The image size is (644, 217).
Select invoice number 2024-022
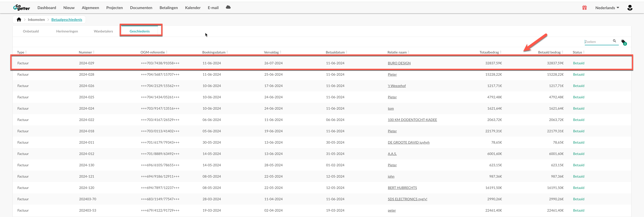[87, 120]
